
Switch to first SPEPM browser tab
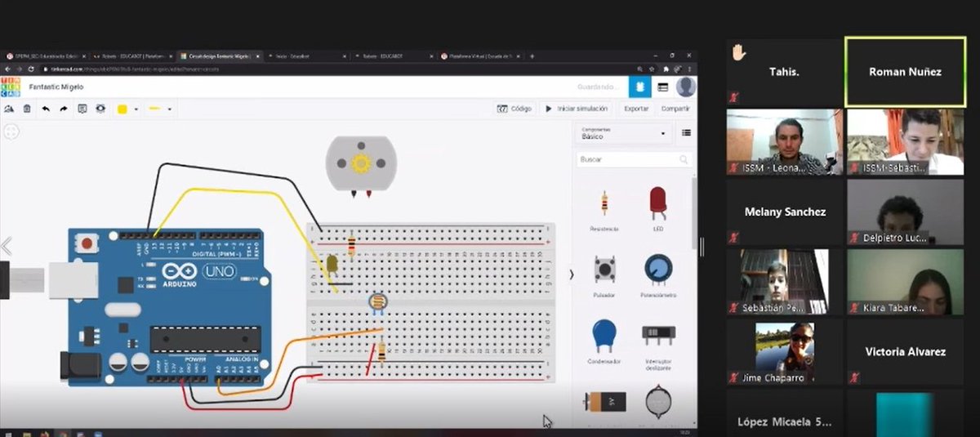point(45,56)
